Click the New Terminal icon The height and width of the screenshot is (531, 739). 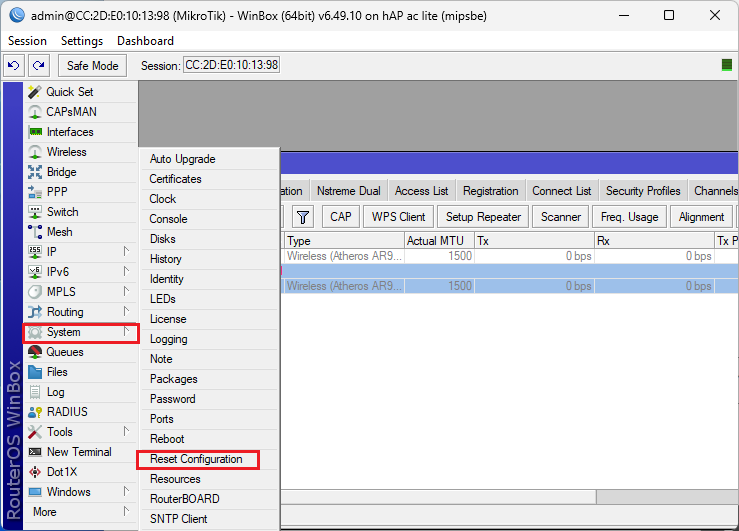(x=35, y=452)
